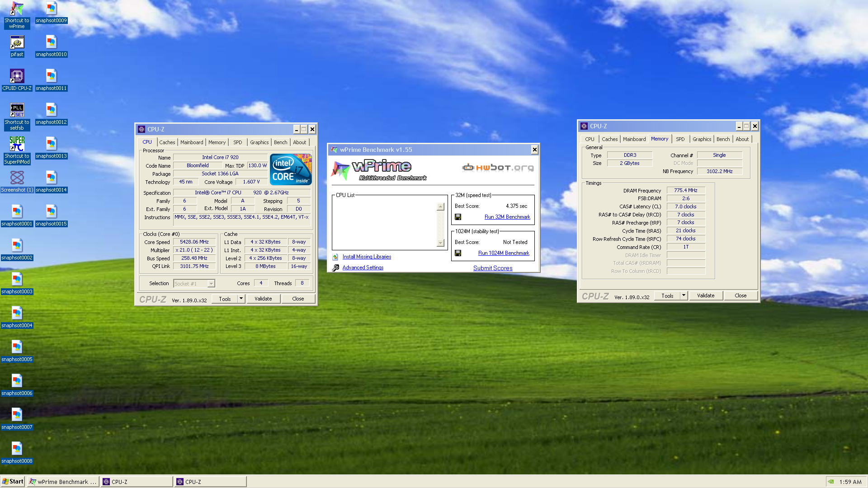This screenshot has width=868, height=488.
Task: Click Validate button in right CPU-Z window
Action: coord(706,296)
